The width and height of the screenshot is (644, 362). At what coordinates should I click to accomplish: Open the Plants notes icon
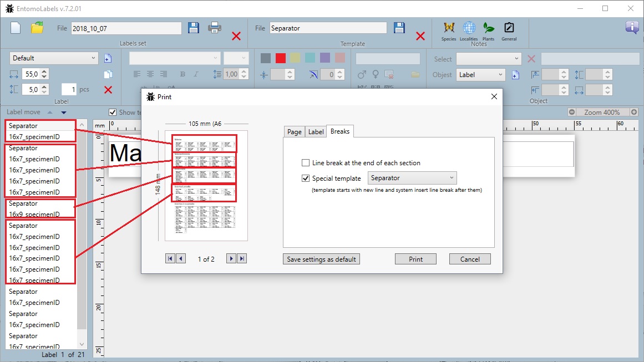[488, 28]
